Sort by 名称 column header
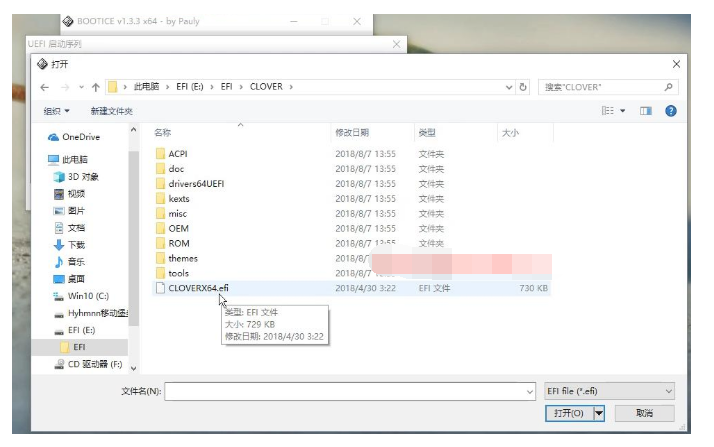 [163, 132]
